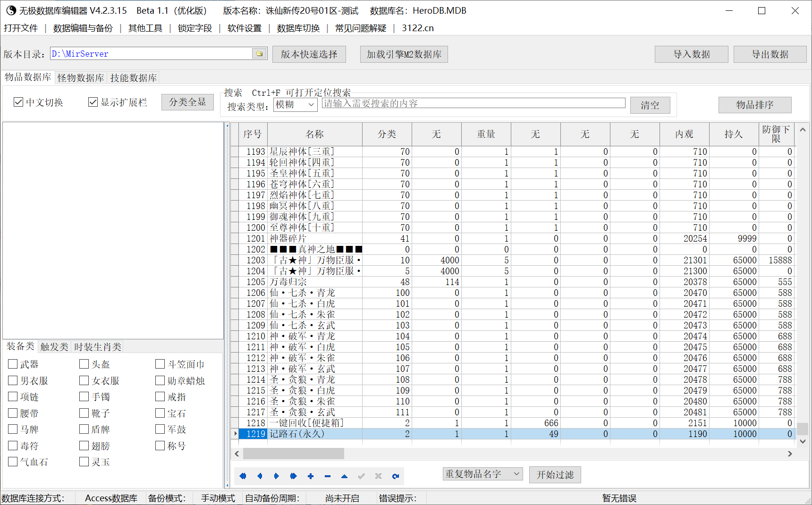Insert new record with plus icon
This screenshot has width=812, height=505.
pyautogui.click(x=311, y=476)
